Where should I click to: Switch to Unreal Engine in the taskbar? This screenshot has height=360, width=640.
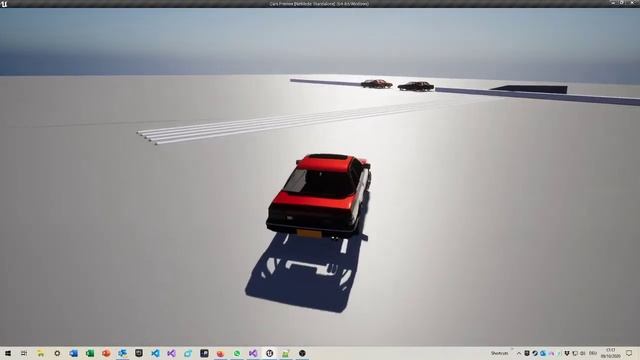(x=269, y=353)
